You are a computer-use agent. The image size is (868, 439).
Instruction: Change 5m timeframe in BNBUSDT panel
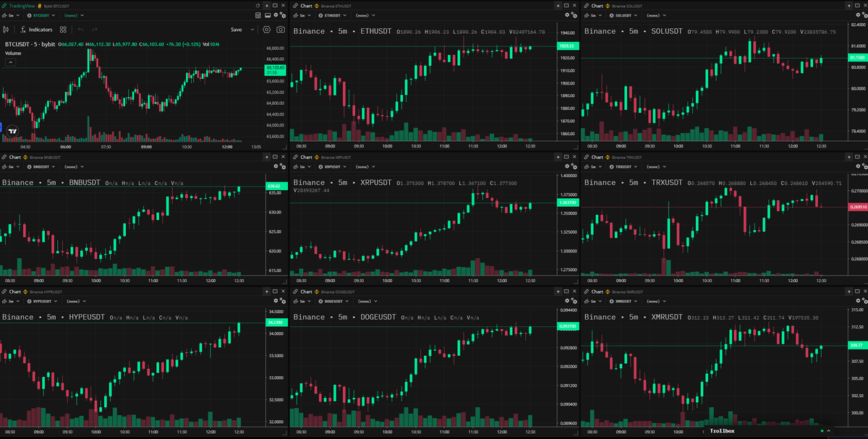11,166
